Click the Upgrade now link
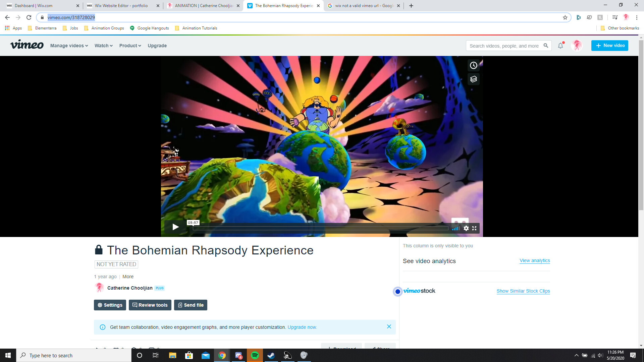The width and height of the screenshot is (644, 362). click(x=302, y=327)
